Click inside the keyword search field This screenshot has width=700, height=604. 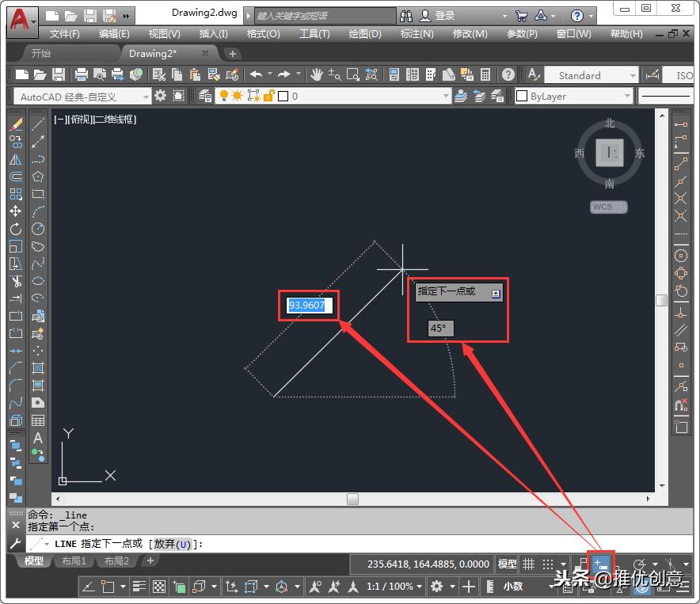(x=325, y=15)
